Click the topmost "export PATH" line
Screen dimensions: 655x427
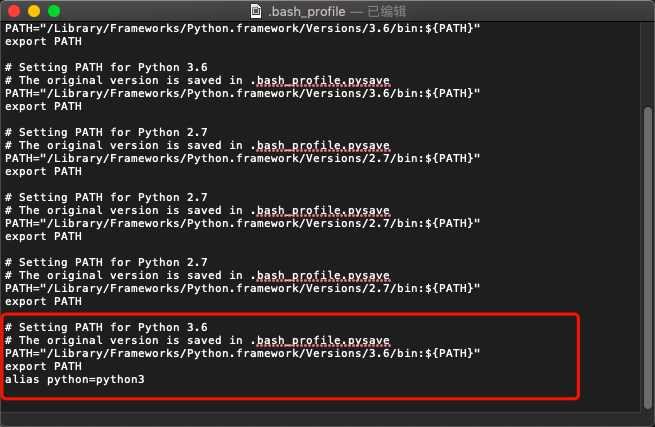pos(43,42)
